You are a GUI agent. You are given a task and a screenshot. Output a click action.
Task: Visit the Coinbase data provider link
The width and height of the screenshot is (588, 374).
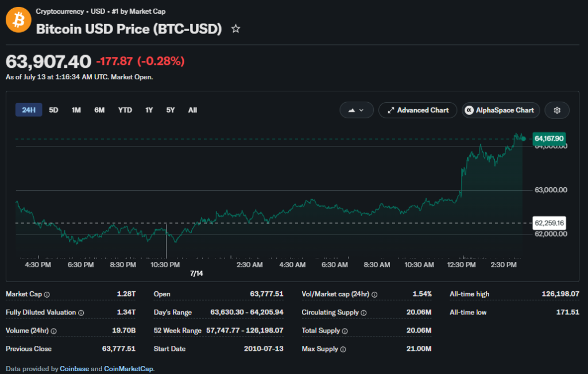point(74,369)
